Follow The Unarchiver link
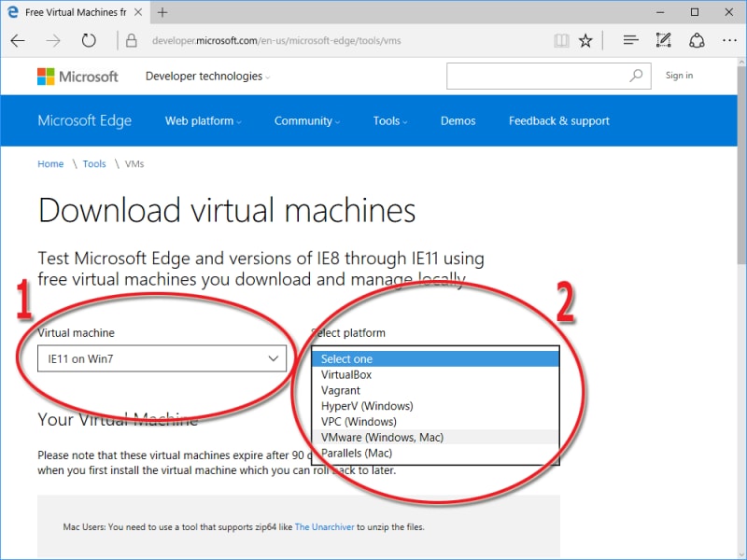747x560 pixels. tap(324, 526)
